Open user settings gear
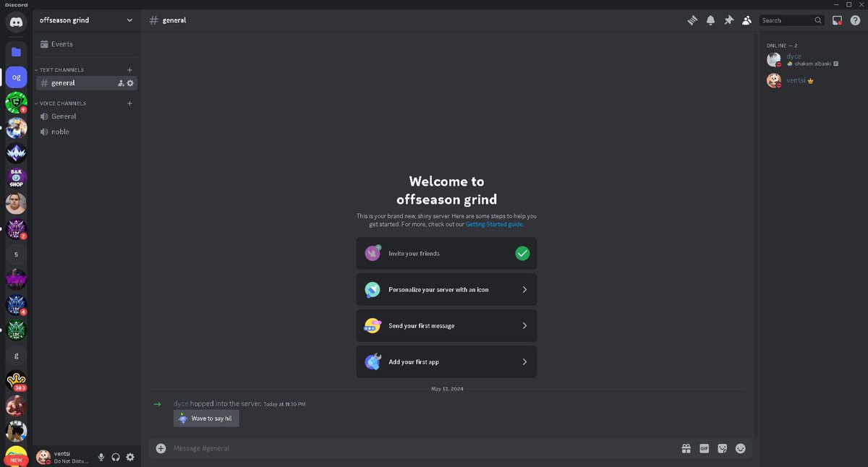Viewport: 868px width, 467px height. [x=130, y=457]
